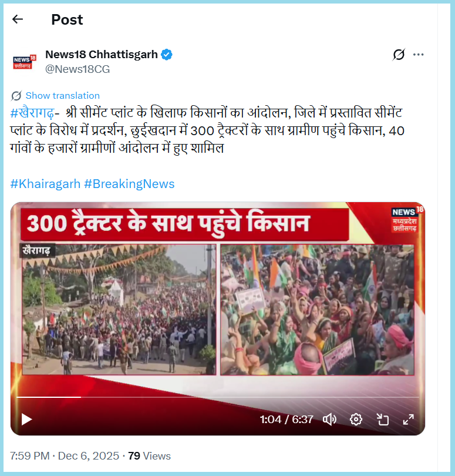Play the video

pos(26,420)
